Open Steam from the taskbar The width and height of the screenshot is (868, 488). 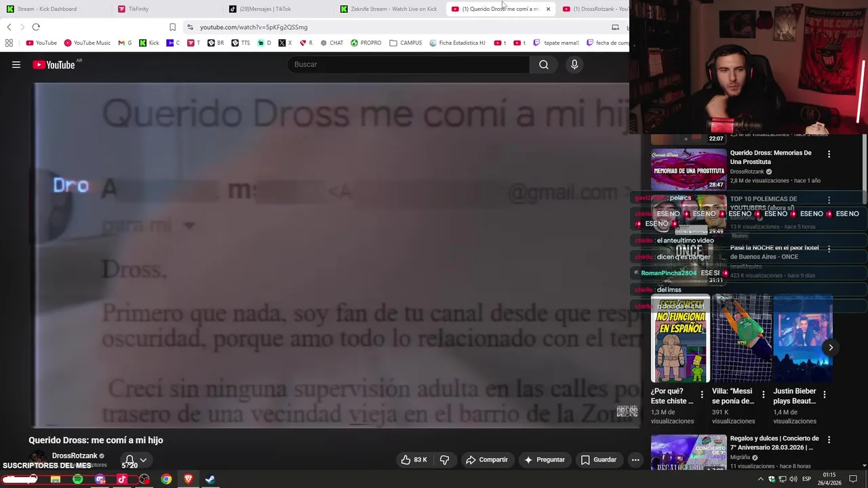210,479
